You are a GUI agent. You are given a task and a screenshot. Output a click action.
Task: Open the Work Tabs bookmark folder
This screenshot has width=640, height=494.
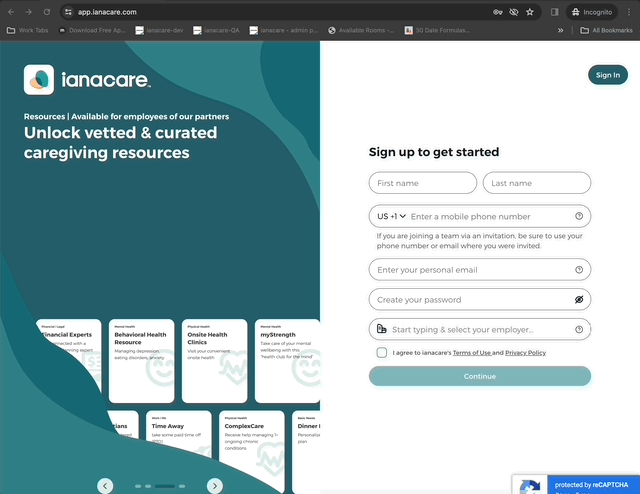click(x=28, y=30)
